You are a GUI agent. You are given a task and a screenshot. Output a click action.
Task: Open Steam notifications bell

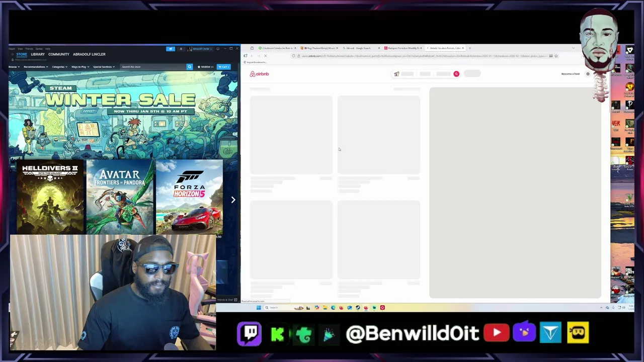(x=181, y=49)
